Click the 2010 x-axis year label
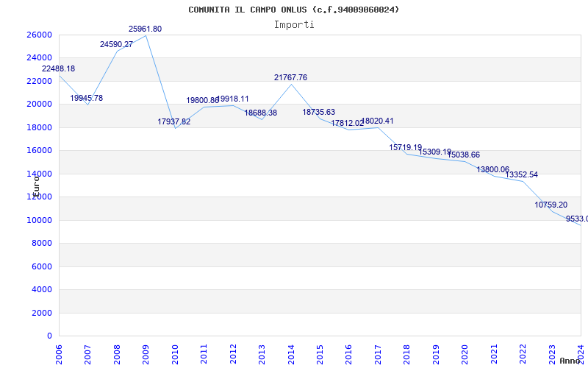Viewport: 588px width, 368px height. [x=175, y=354]
